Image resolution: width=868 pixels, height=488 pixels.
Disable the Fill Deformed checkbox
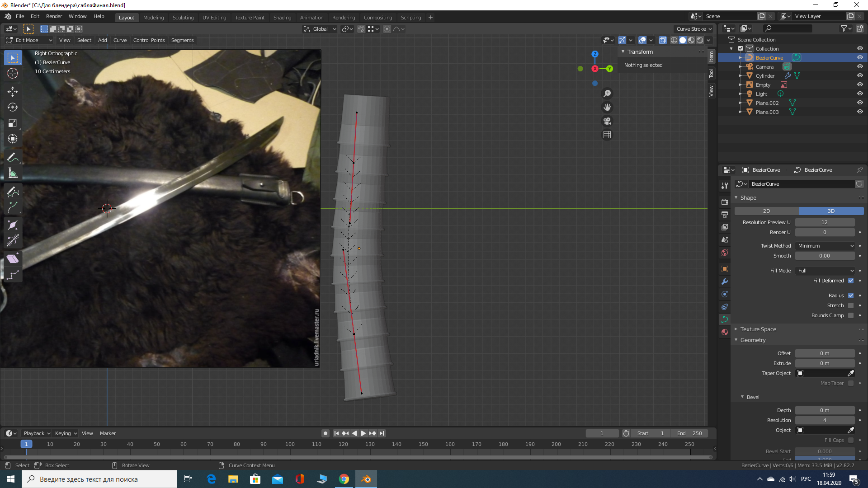[x=851, y=281]
